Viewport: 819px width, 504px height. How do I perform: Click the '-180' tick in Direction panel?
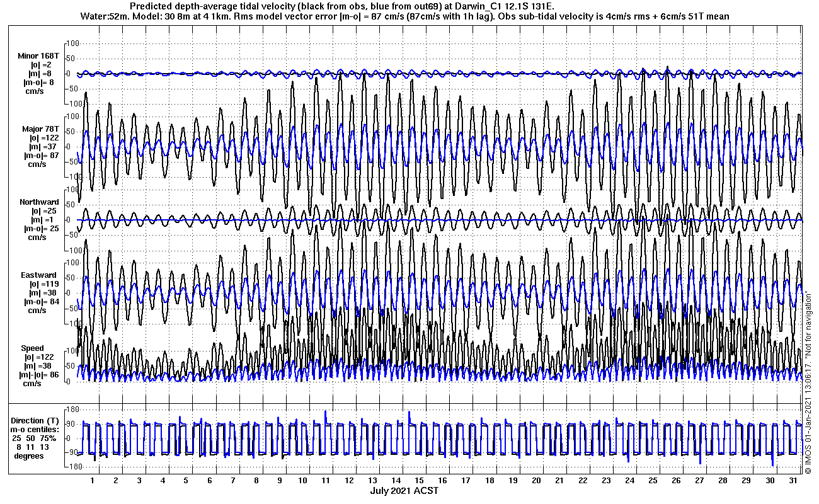[75, 467]
